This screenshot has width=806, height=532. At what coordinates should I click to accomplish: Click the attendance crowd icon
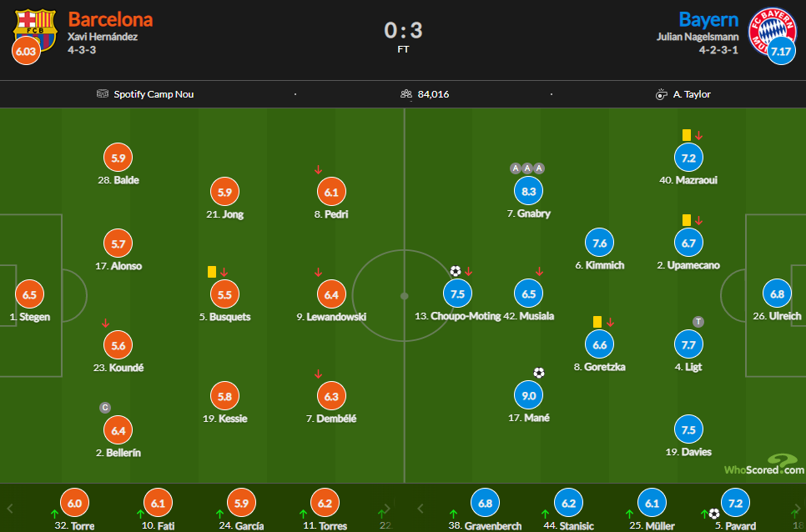406,94
